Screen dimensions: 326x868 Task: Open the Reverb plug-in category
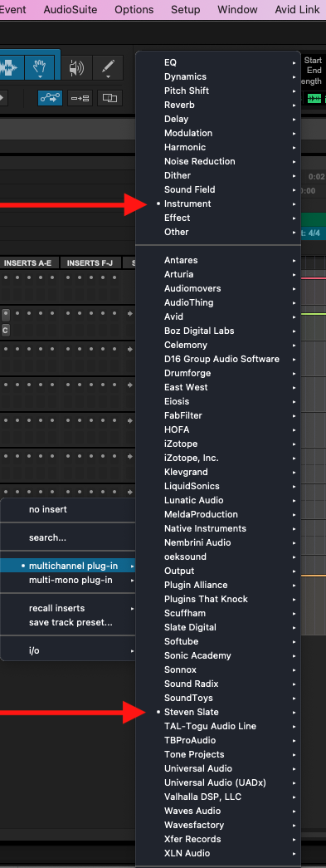[x=218, y=105]
